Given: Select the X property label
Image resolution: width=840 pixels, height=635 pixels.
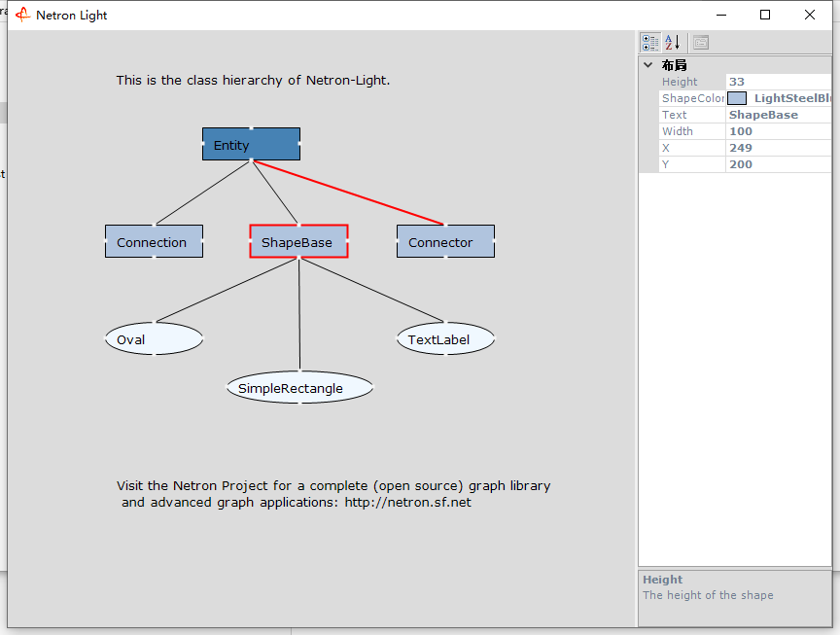Looking at the screenshot, I should (x=666, y=148).
